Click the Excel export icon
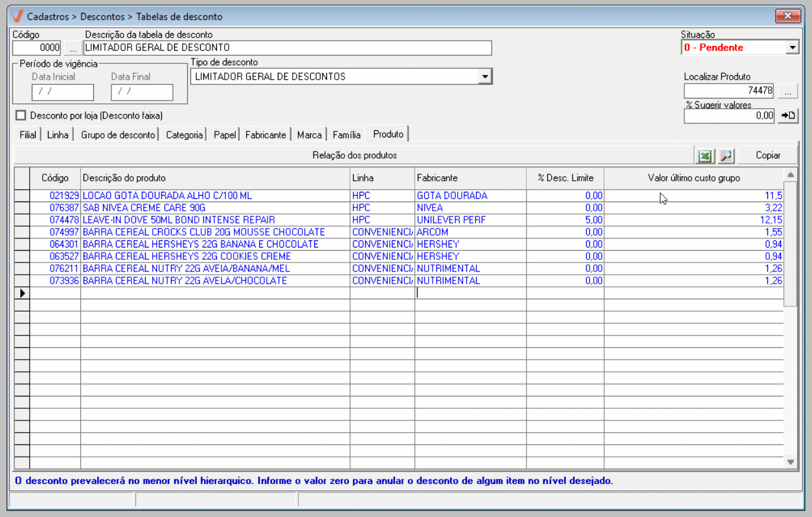812x517 pixels. 705,155
